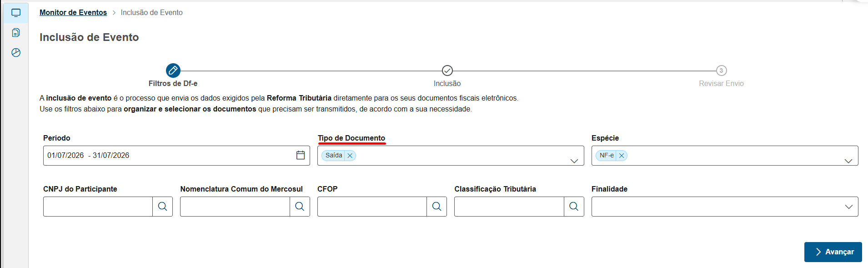This screenshot has height=268, width=868.
Task: Open the documents sidebar icon
Action: 16,32
